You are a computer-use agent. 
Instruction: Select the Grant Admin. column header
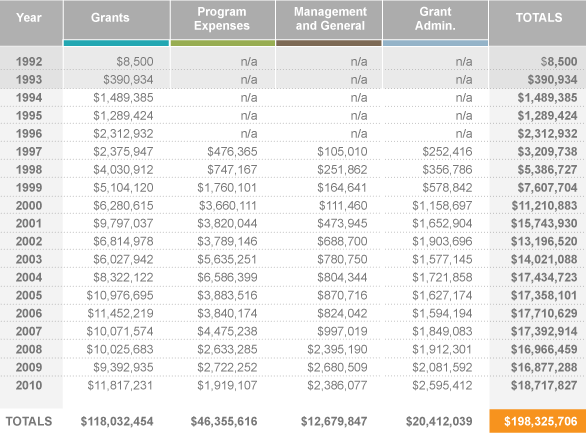coord(435,19)
